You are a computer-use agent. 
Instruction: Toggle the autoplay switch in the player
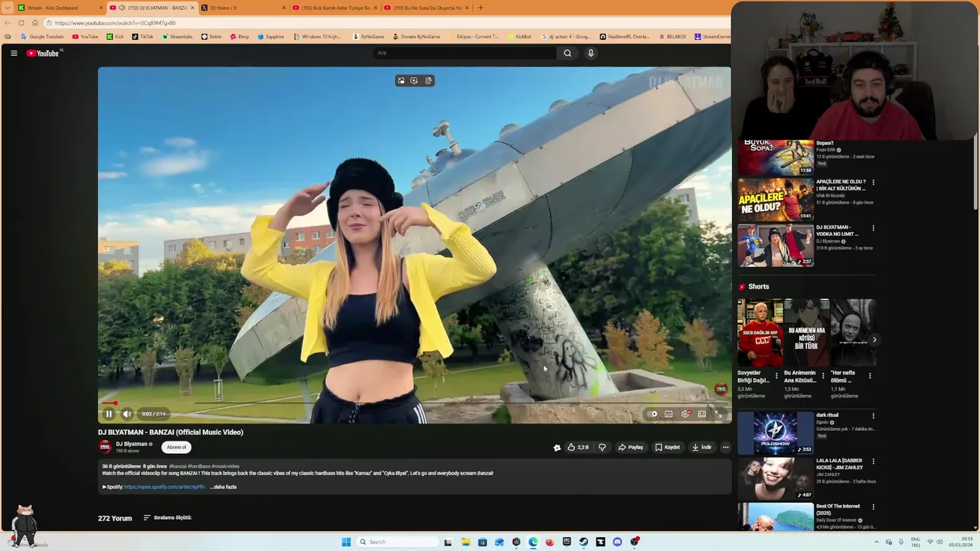[652, 414]
